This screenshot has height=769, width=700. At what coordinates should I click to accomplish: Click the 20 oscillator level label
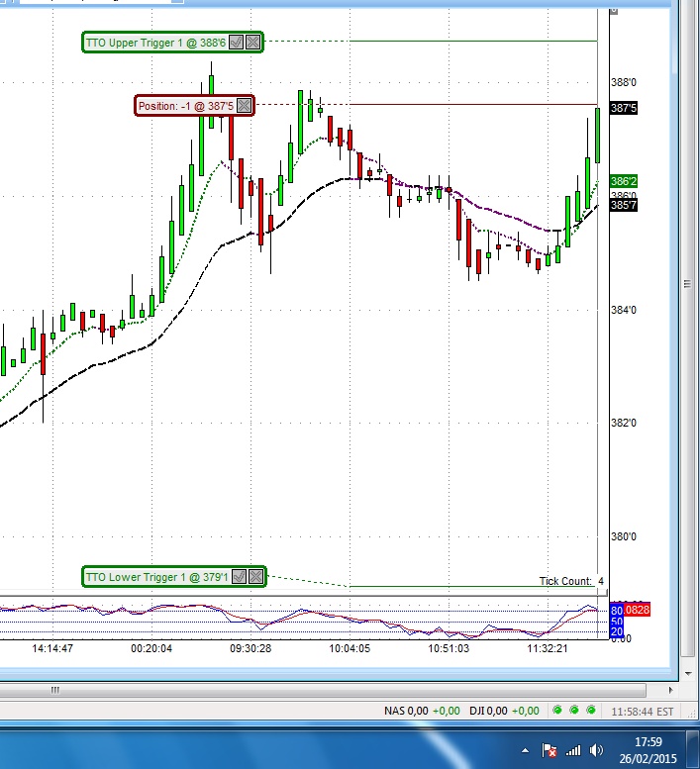tap(617, 631)
